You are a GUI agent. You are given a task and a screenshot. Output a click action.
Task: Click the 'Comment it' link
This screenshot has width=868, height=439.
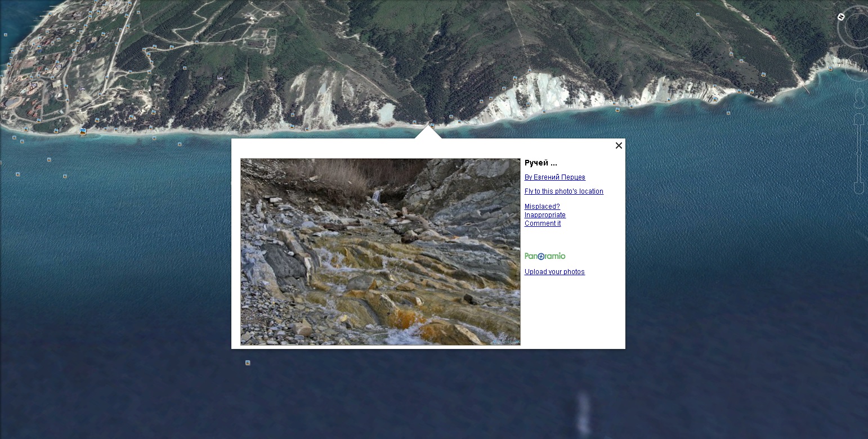(x=543, y=223)
